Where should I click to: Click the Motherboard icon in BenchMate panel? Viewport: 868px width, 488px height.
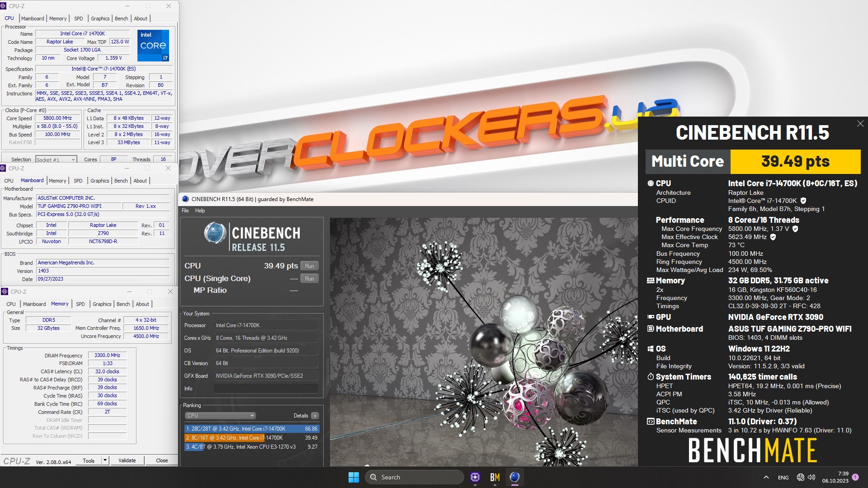[x=651, y=329]
